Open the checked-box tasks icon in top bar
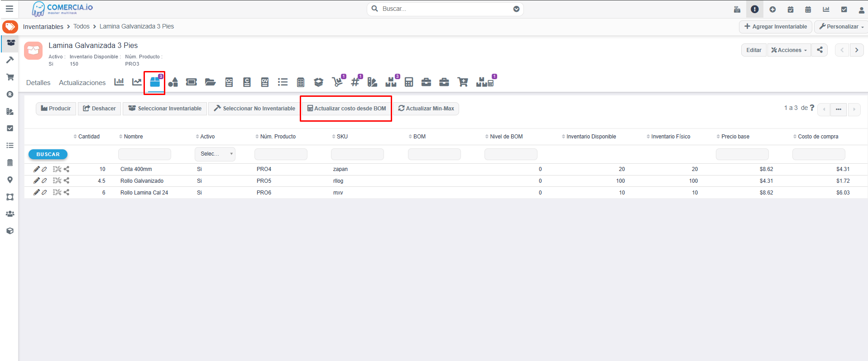Screen dimensions: 868x361 (844, 9)
